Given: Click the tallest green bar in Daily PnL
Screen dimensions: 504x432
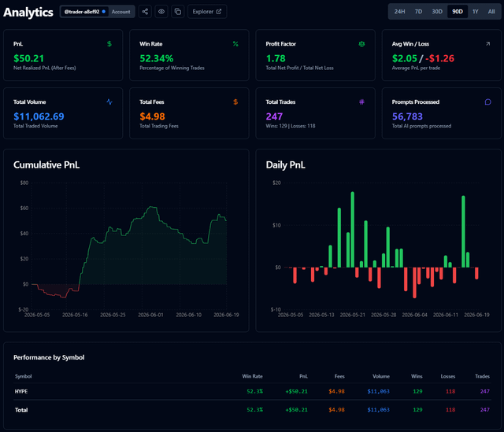Looking at the screenshot, I should [x=352, y=229].
